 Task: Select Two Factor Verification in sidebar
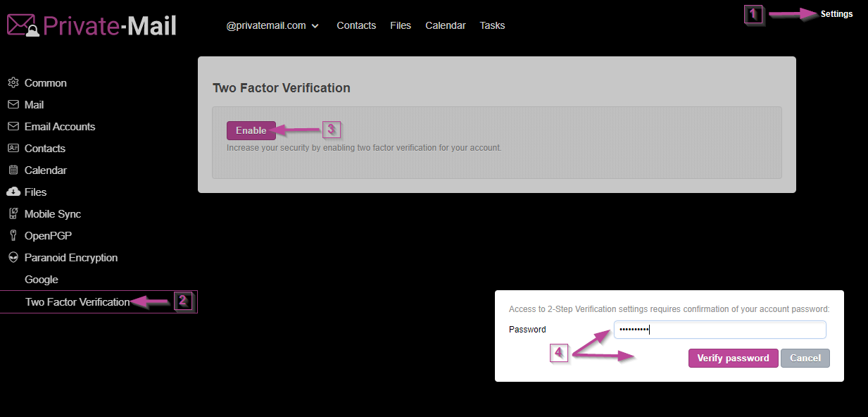pyautogui.click(x=77, y=302)
